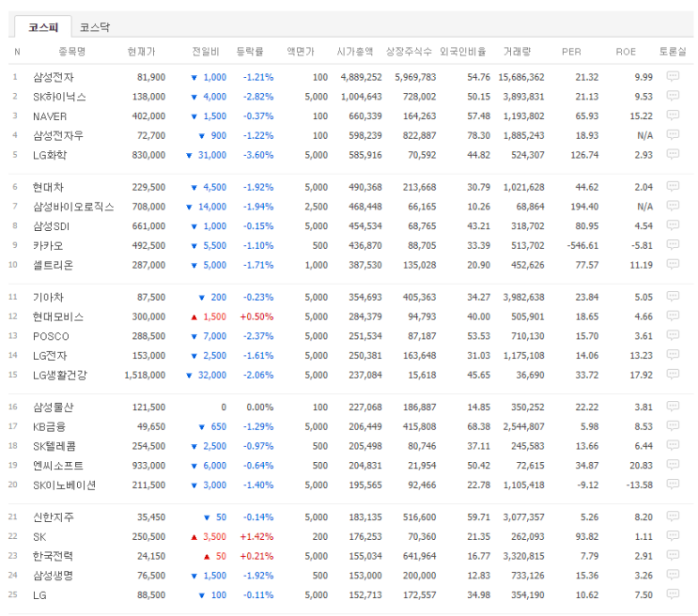Open the 엔씨소프트 stock link
Image resolution: width=698 pixels, height=616 pixels.
[58, 466]
